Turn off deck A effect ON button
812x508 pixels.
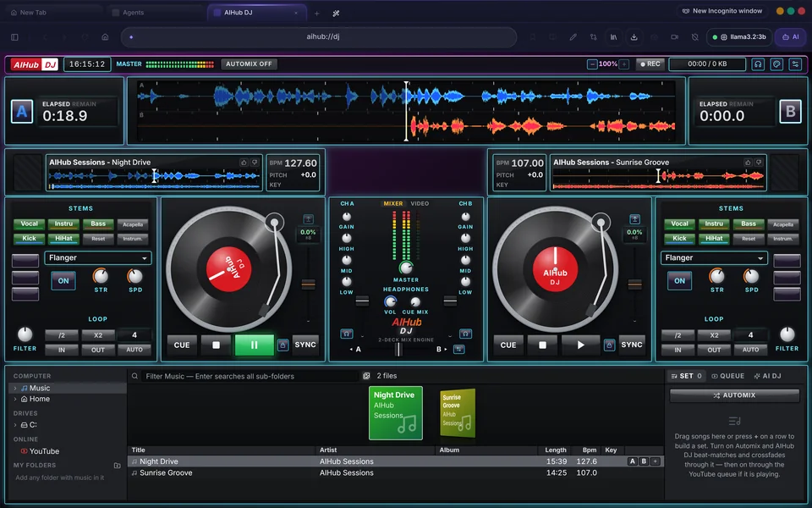pyautogui.click(x=63, y=281)
